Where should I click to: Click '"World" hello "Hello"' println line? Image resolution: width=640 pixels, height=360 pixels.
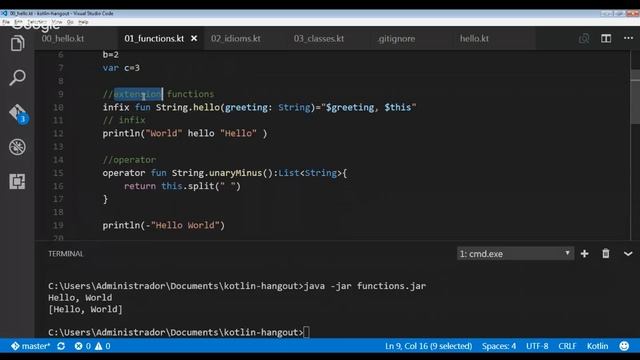(185, 133)
